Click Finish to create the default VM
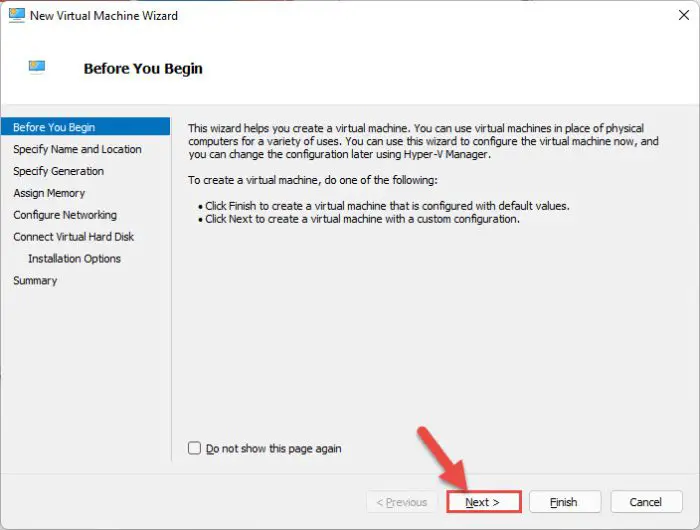700x530 pixels. click(565, 502)
